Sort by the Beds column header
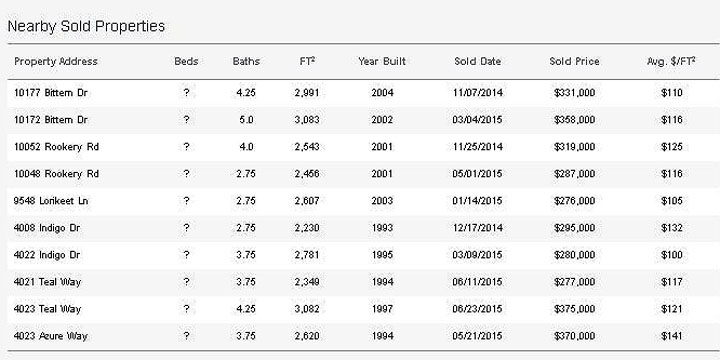The image size is (720, 360). click(186, 61)
